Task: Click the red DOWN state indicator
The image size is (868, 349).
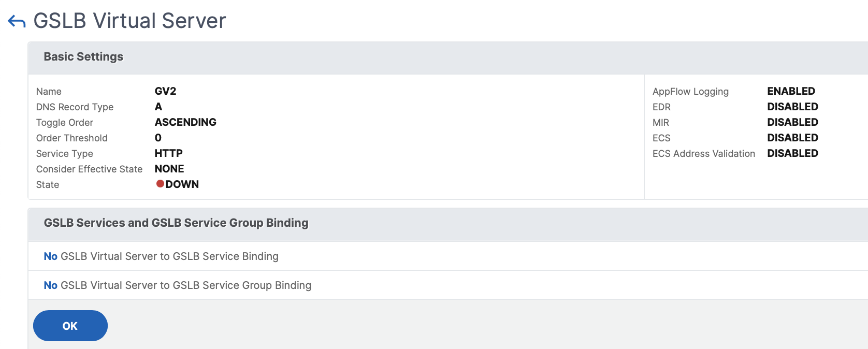Action: point(161,184)
